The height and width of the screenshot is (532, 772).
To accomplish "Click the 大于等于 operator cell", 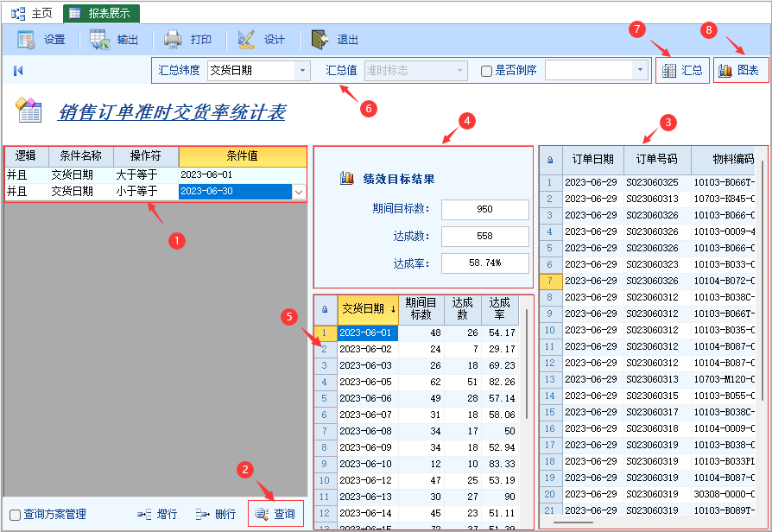I will point(146,174).
